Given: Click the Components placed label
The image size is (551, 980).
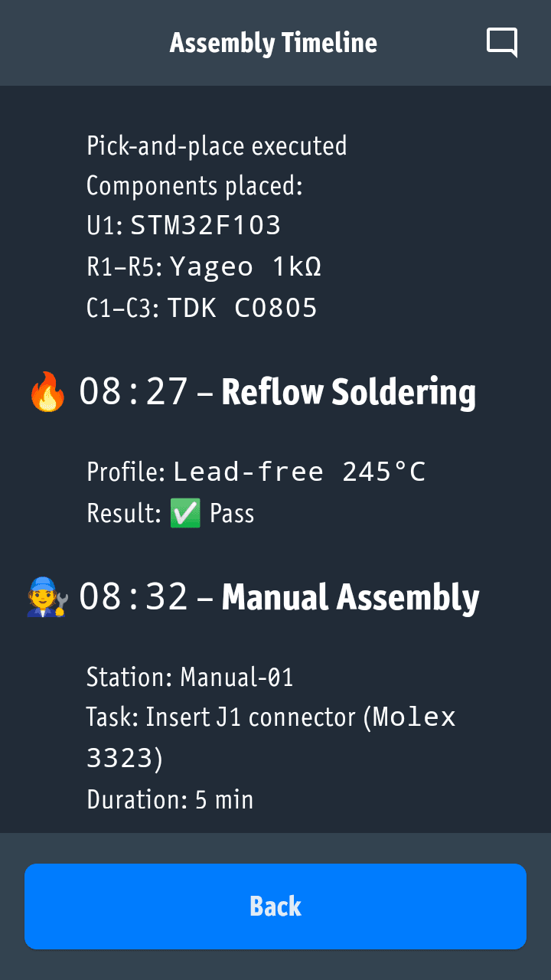Looking at the screenshot, I should (x=194, y=185).
